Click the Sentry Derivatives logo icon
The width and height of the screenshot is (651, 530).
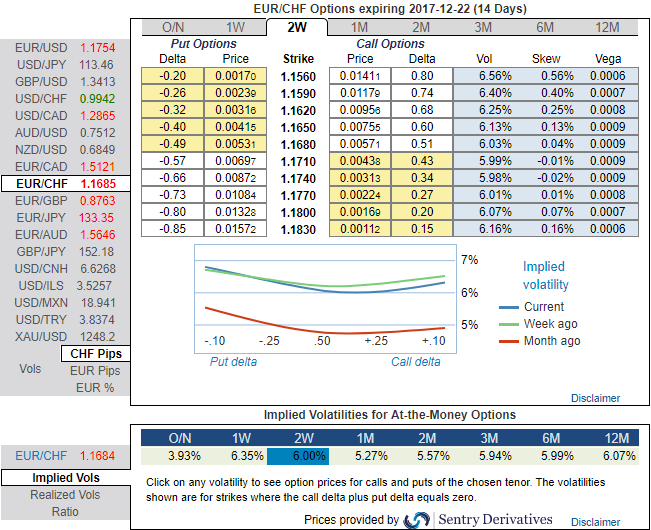tap(416, 520)
